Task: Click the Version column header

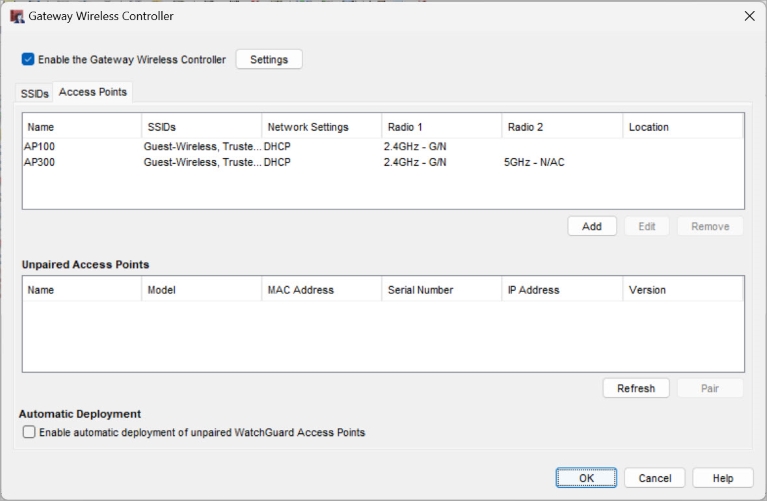Action: click(683, 290)
